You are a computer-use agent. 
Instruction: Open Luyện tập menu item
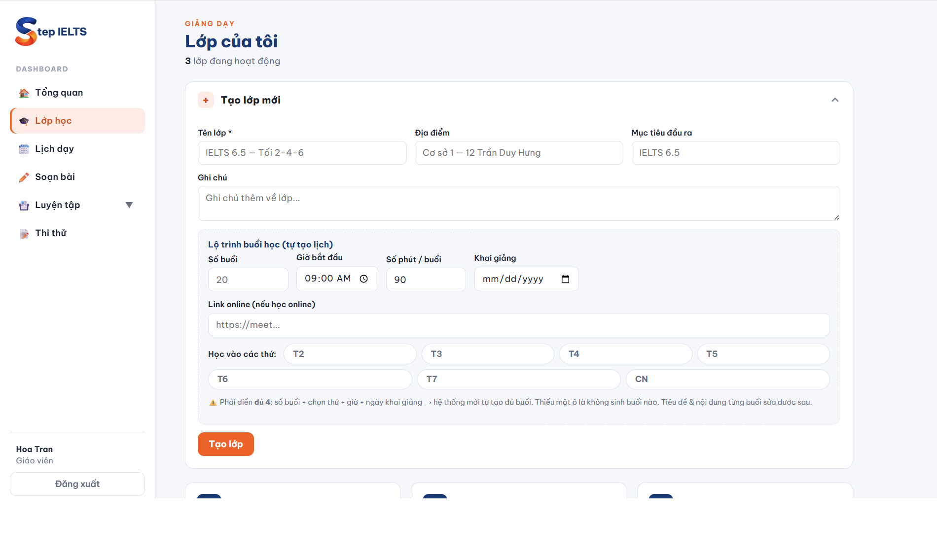tap(77, 205)
